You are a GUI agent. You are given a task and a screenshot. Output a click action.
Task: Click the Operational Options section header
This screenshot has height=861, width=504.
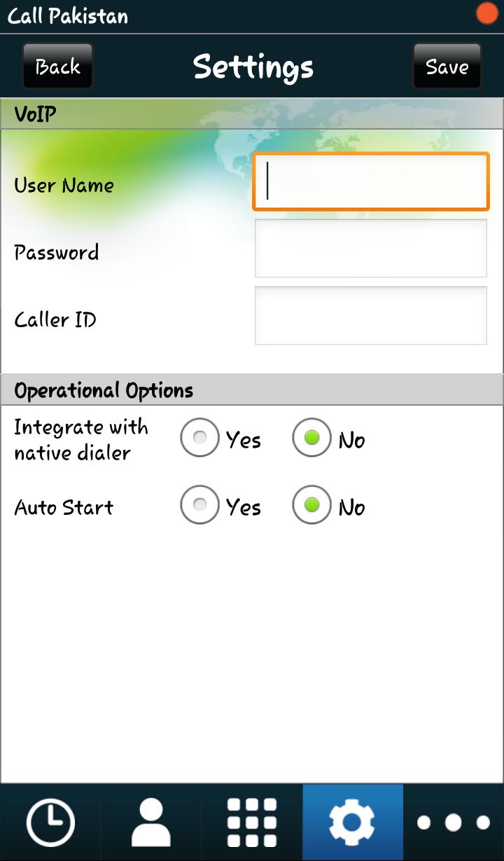point(104,390)
